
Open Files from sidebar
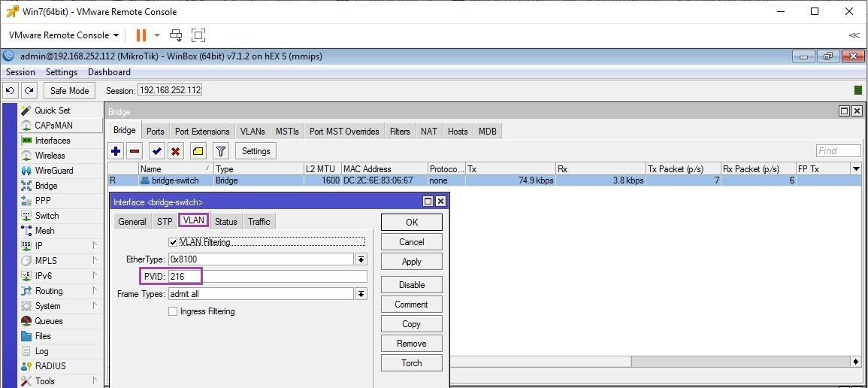pyautogui.click(x=43, y=336)
